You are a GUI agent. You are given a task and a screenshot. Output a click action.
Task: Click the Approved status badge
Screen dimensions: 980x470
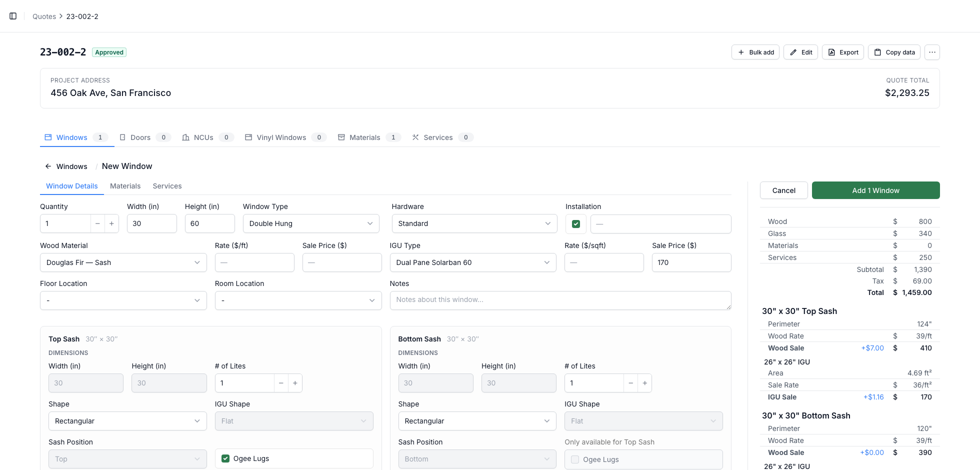(109, 52)
